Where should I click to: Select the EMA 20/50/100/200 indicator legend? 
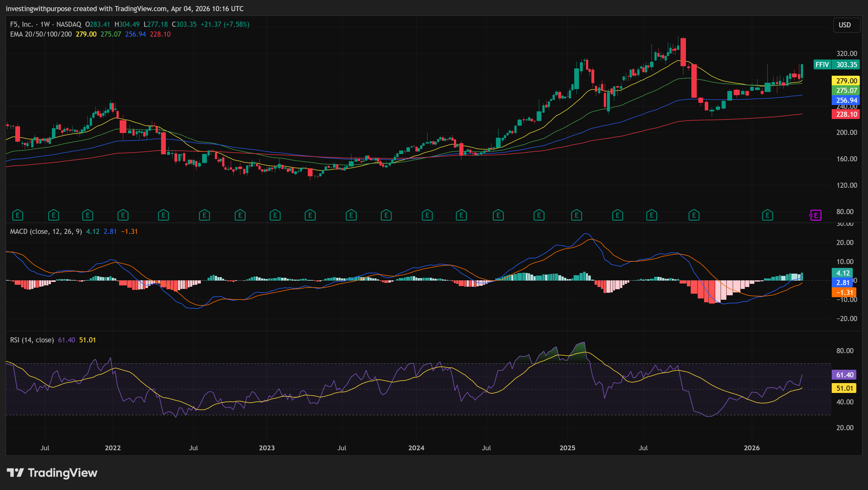[41, 34]
